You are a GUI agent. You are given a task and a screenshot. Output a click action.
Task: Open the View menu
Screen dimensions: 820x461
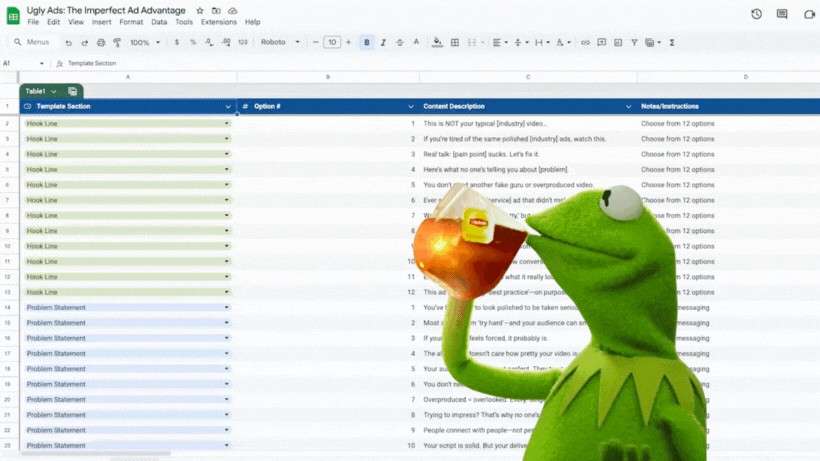click(x=76, y=22)
